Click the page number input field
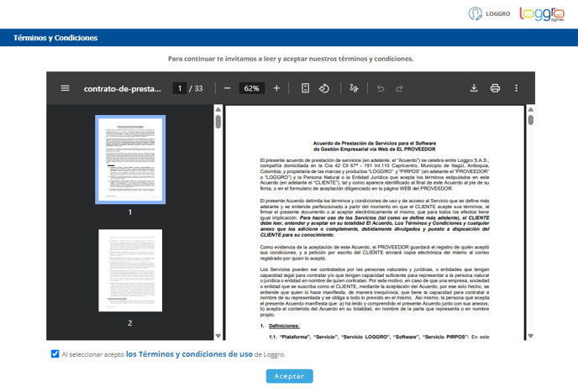The height and width of the screenshot is (392, 578). pos(179,88)
